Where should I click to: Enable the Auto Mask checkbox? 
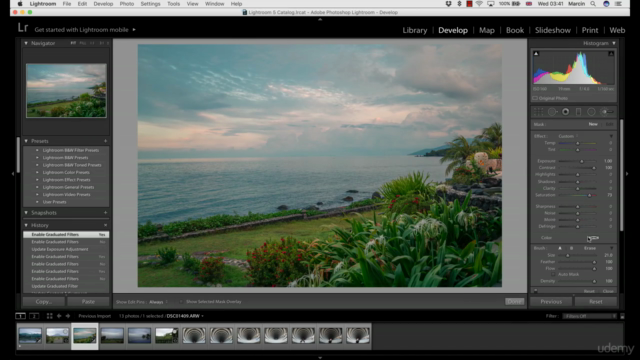[553, 274]
